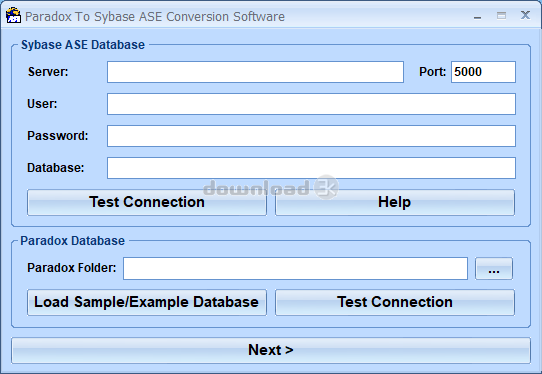Image resolution: width=542 pixels, height=374 pixels.
Task: Maximize the conversion software window
Action: (501, 16)
